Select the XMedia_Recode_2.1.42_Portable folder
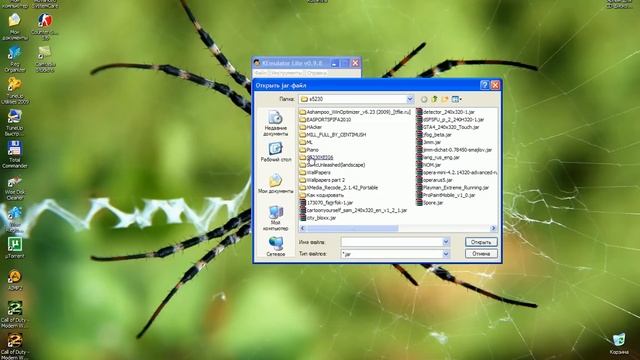This screenshot has width=640, height=360. 338,188
